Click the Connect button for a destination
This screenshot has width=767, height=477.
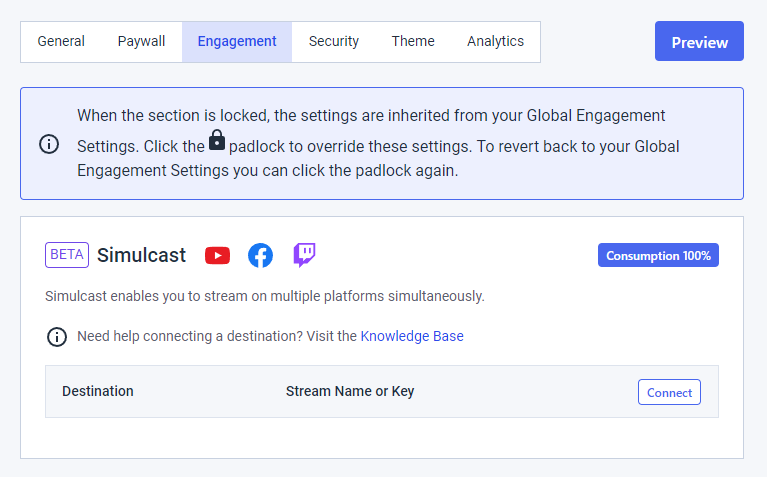click(669, 392)
